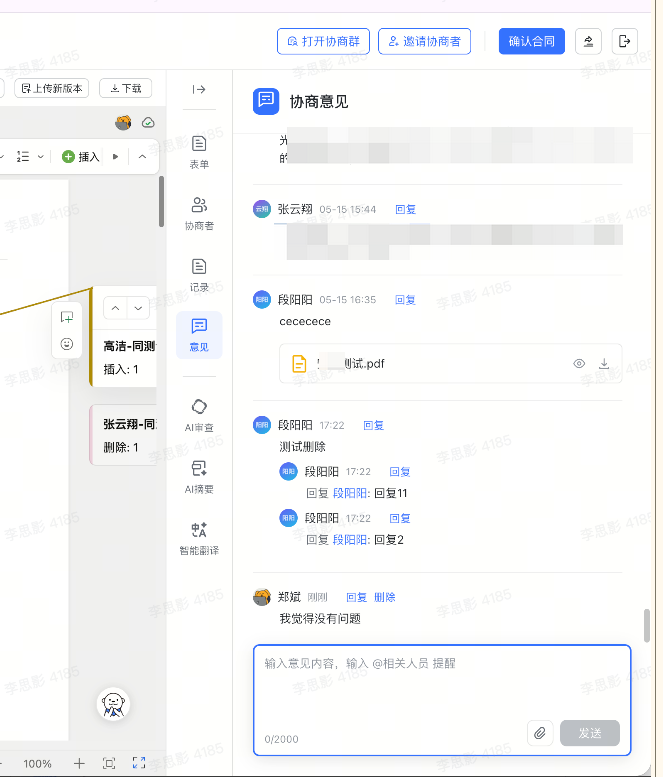Screen dimensions: 663x777
Task: Click the user avatar in document toolbar
Action: (x=123, y=122)
